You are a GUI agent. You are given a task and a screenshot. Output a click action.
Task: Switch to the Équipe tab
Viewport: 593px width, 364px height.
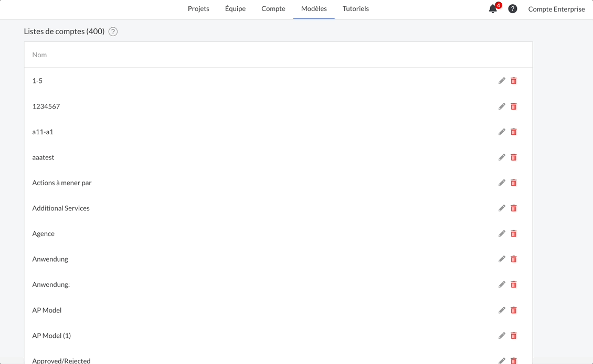click(235, 9)
